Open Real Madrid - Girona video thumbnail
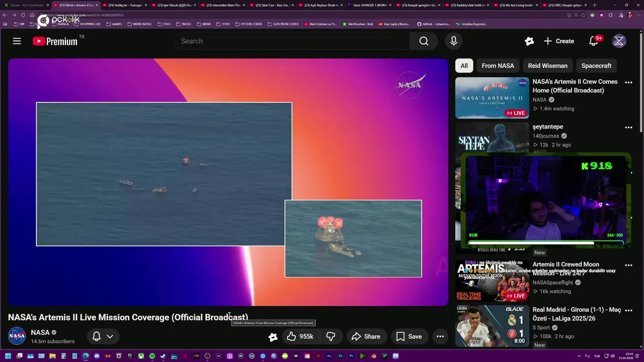The image size is (644, 362). point(492,326)
